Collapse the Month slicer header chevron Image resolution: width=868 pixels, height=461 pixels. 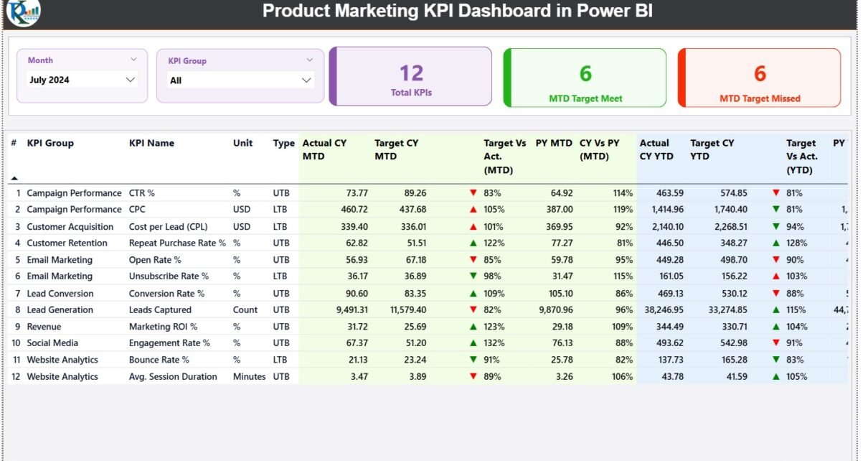click(133, 60)
